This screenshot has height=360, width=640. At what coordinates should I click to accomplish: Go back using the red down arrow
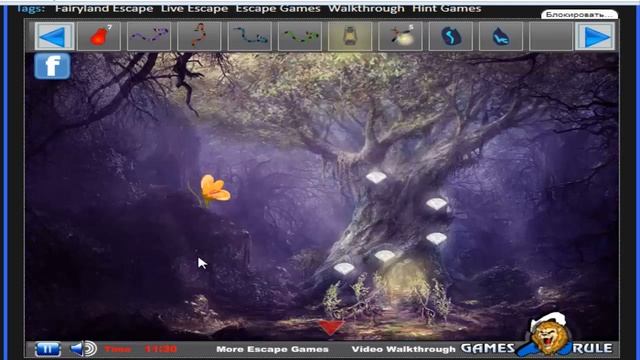coord(331,328)
